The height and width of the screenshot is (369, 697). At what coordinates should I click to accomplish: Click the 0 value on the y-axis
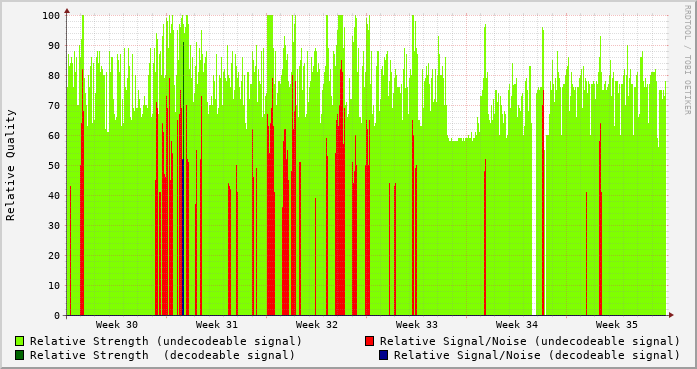pyautogui.click(x=56, y=316)
